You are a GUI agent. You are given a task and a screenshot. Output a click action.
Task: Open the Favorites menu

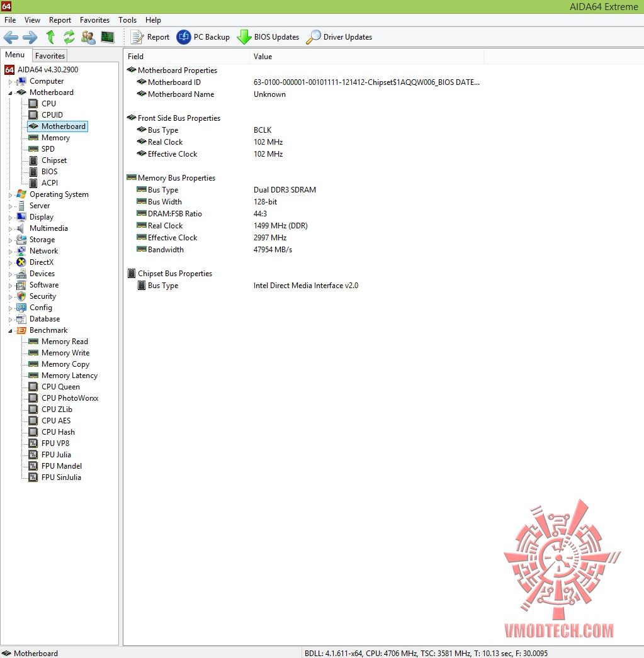94,20
